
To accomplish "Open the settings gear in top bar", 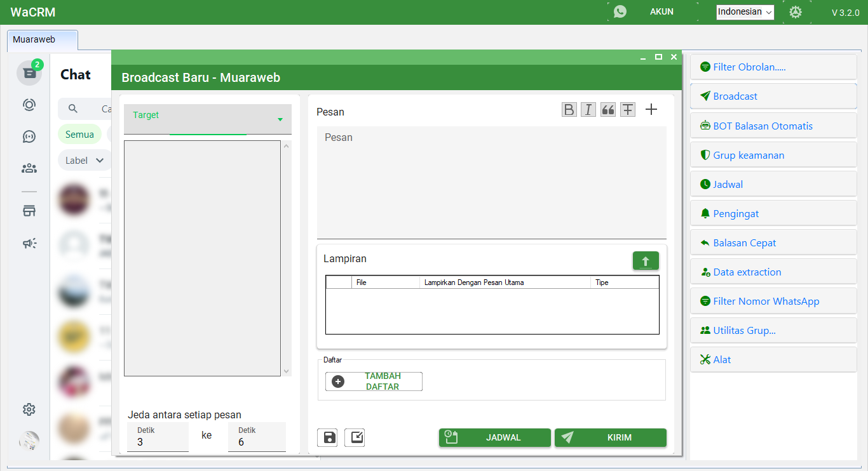I will coord(796,12).
